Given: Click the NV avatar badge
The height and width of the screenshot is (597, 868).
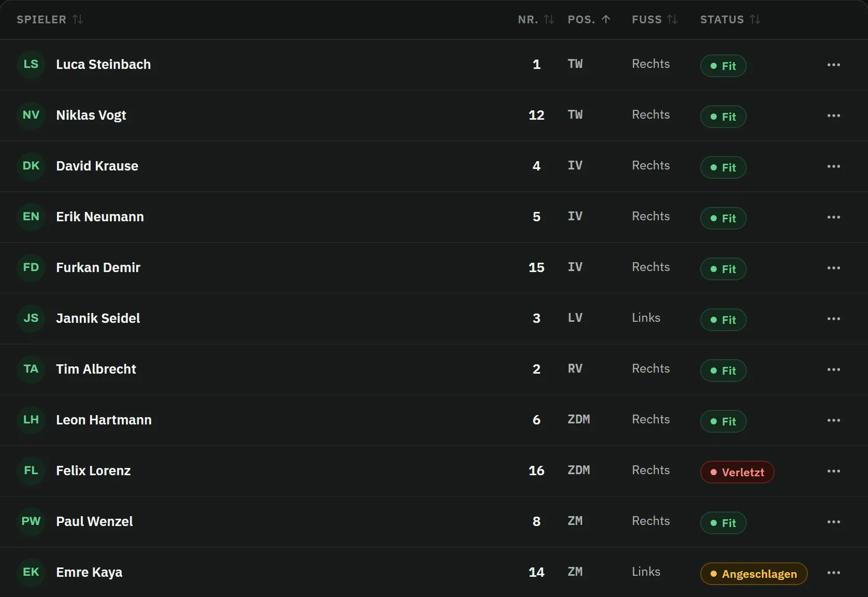Looking at the screenshot, I should coord(31,115).
